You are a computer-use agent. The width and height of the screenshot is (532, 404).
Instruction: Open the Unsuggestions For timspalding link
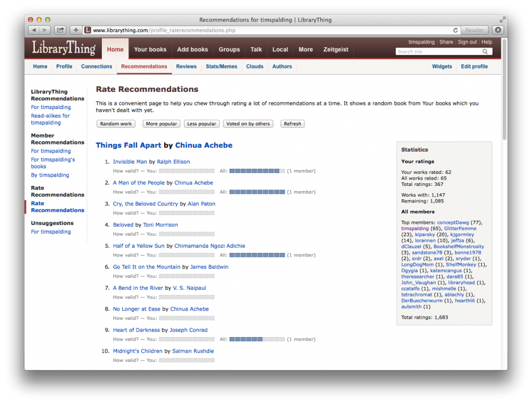tap(51, 232)
